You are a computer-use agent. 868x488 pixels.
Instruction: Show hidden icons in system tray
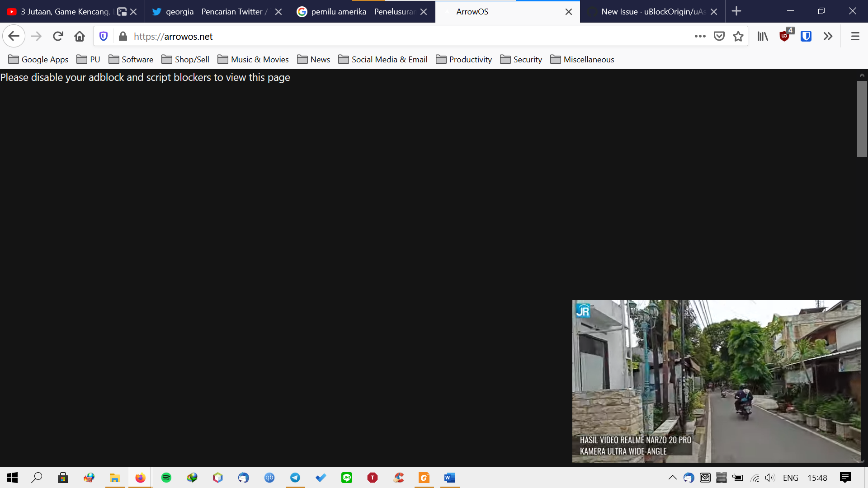672,478
